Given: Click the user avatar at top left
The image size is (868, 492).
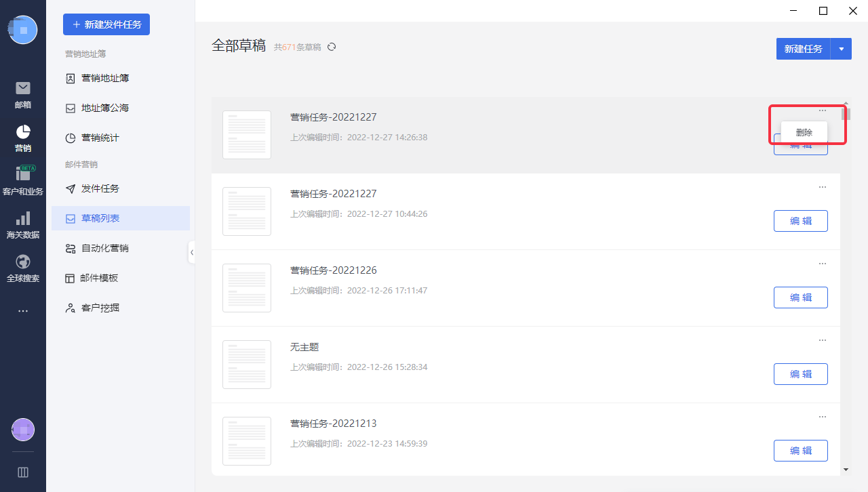Looking at the screenshot, I should point(23,30).
